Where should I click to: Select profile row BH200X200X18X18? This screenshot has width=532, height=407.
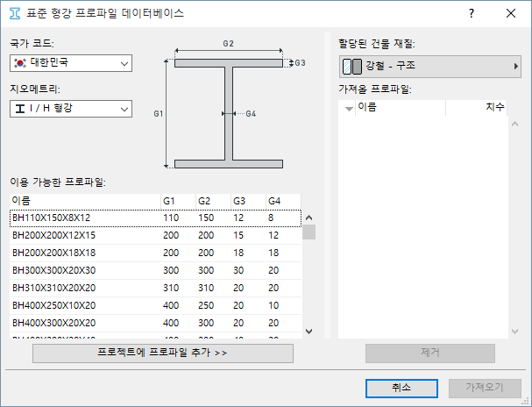click(x=155, y=253)
